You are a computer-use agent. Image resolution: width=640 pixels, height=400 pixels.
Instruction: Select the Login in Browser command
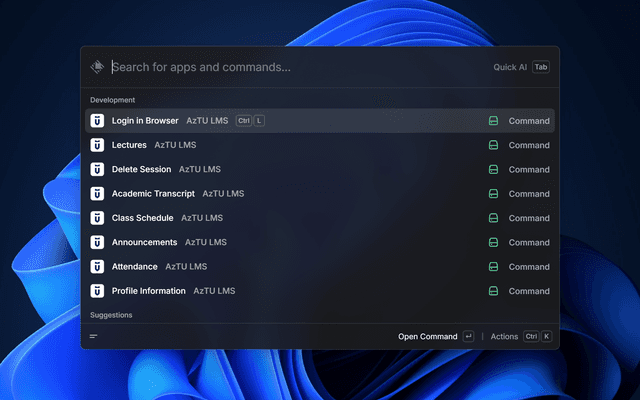pyautogui.click(x=145, y=121)
